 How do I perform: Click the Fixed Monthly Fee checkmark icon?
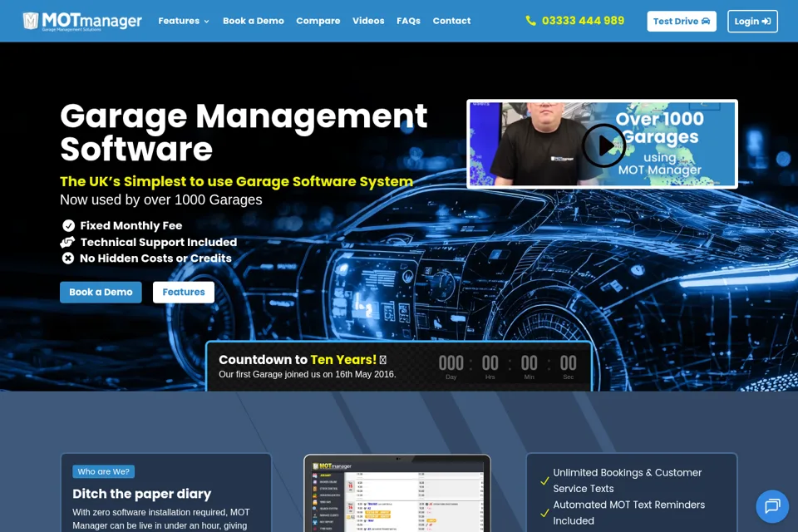pyautogui.click(x=68, y=225)
